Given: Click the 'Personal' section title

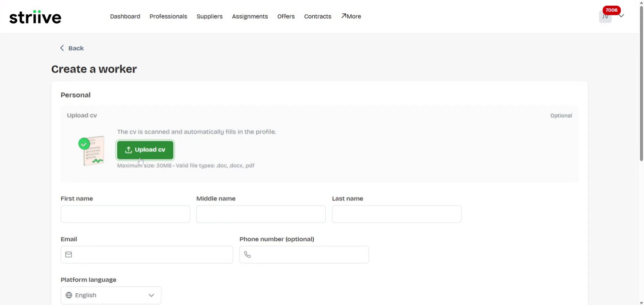Looking at the screenshot, I should pos(75,95).
